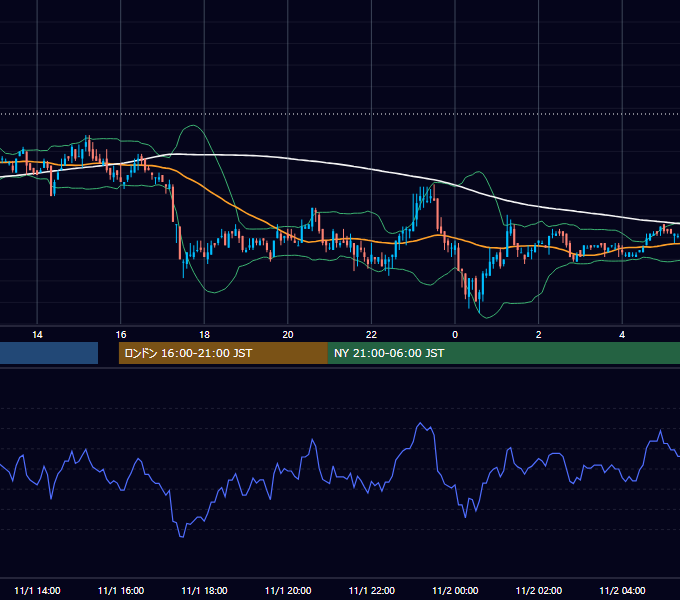Screen dimensions: 680x600
Task: Click the 11/2 02:00 date label
Action: pyautogui.click(x=539, y=590)
